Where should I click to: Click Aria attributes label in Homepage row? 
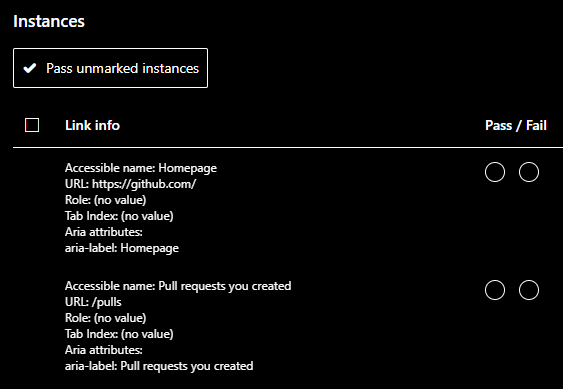coord(104,232)
